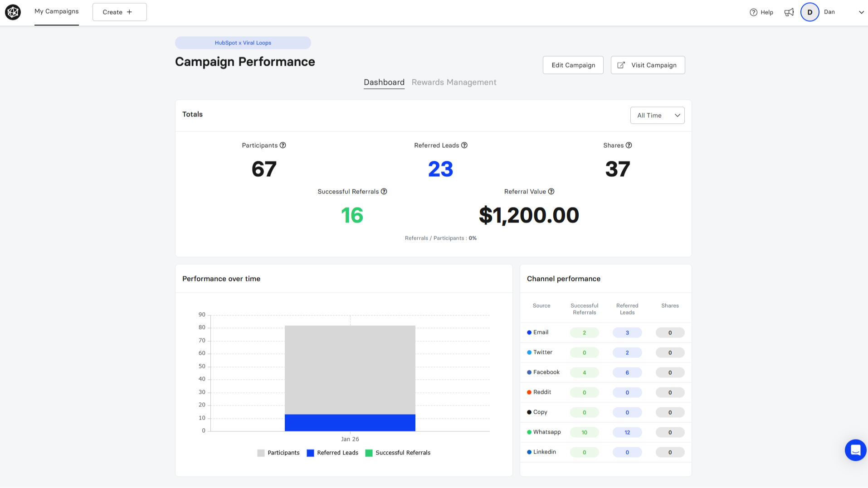
Task: Click the Edit Campaign button
Action: [x=573, y=65]
